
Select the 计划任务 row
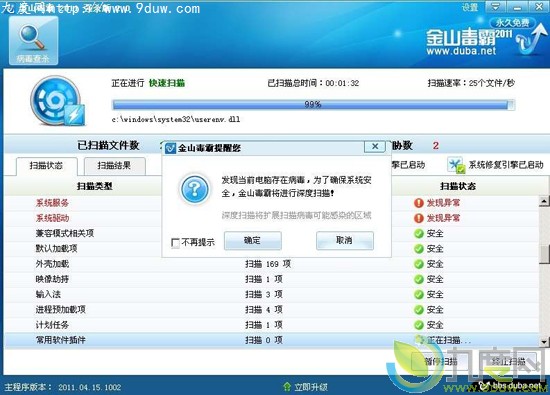[x=272, y=325]
